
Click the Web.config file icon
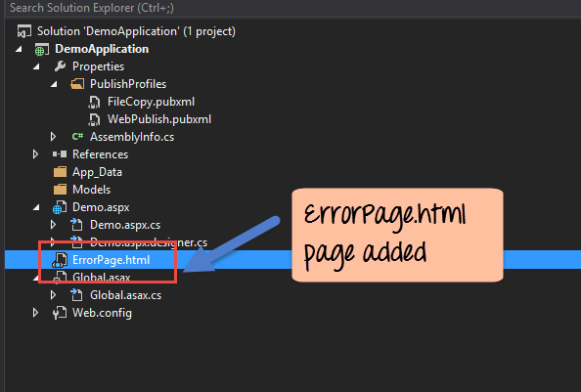coord(60,313)
